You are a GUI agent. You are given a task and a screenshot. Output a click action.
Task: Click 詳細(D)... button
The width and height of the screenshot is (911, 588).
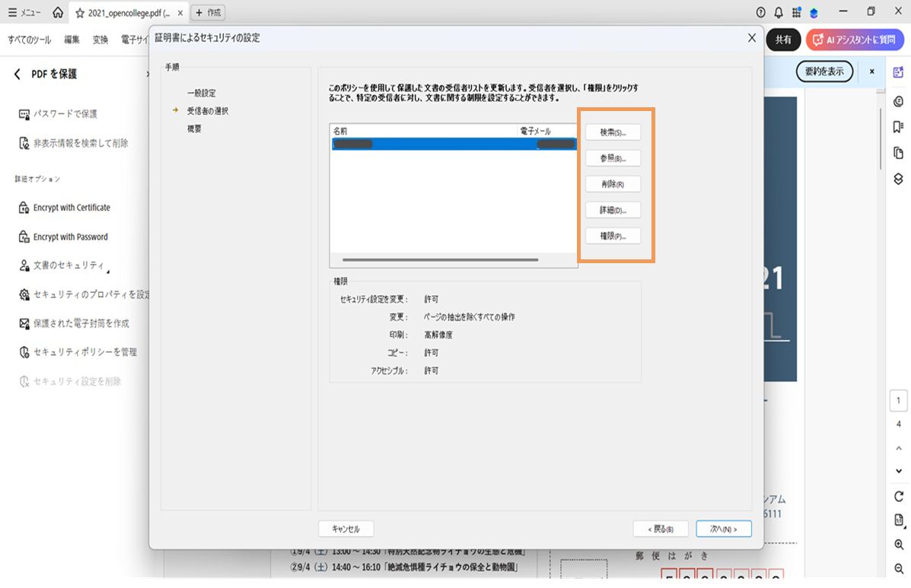613,209
